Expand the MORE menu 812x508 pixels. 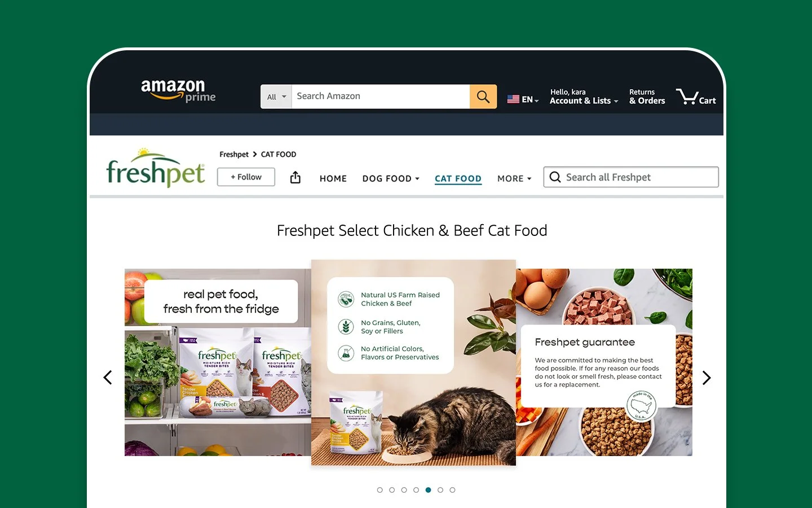[x=514, y=178]
